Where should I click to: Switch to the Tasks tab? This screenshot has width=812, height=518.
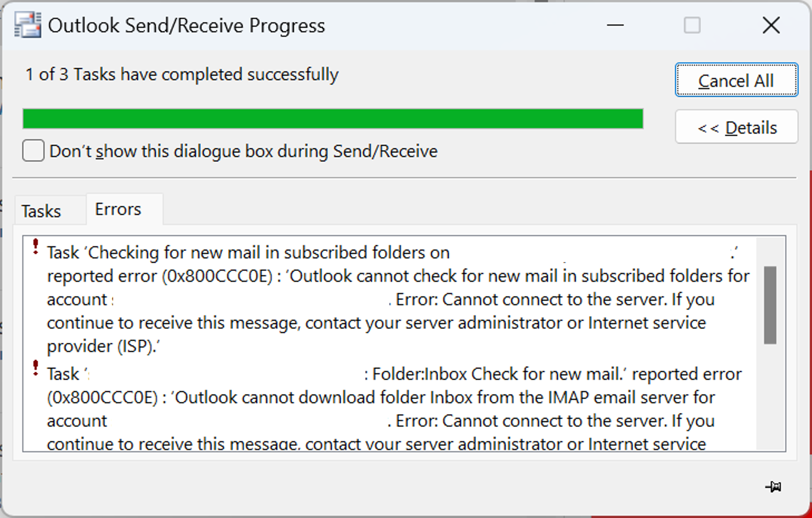point(41,211)
